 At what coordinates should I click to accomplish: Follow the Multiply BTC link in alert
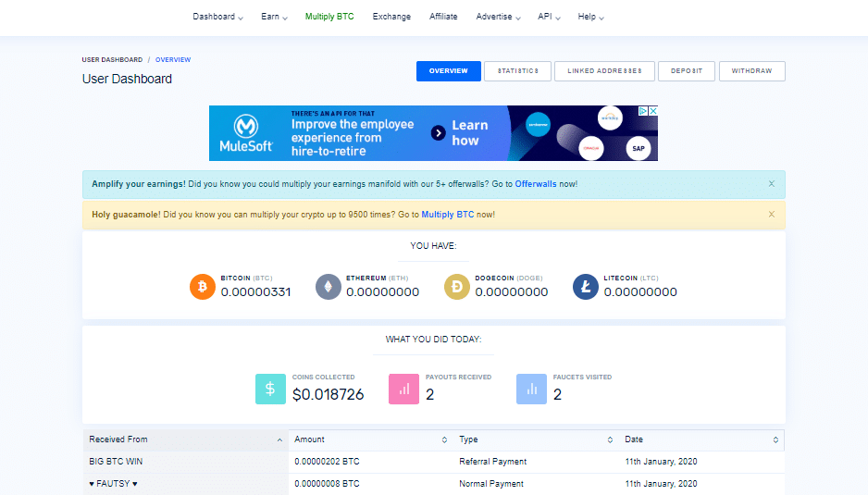[x=447, y=215]
